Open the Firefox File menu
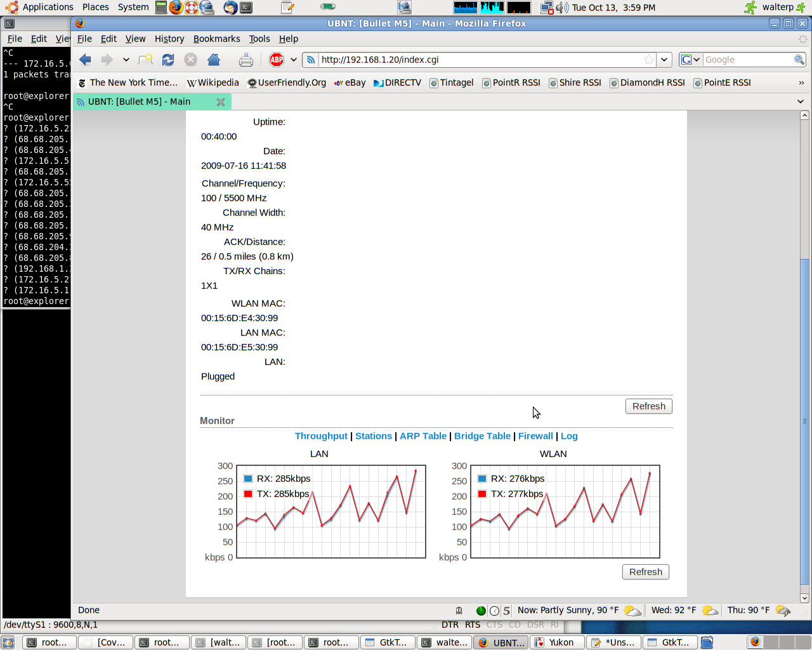 (84, 39)
